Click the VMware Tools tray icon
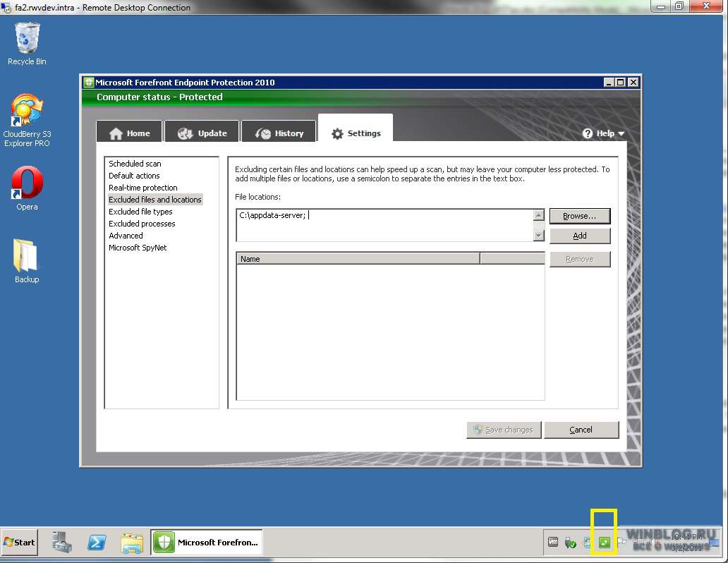This screenshot has width=728, height=563. [553, 542]
